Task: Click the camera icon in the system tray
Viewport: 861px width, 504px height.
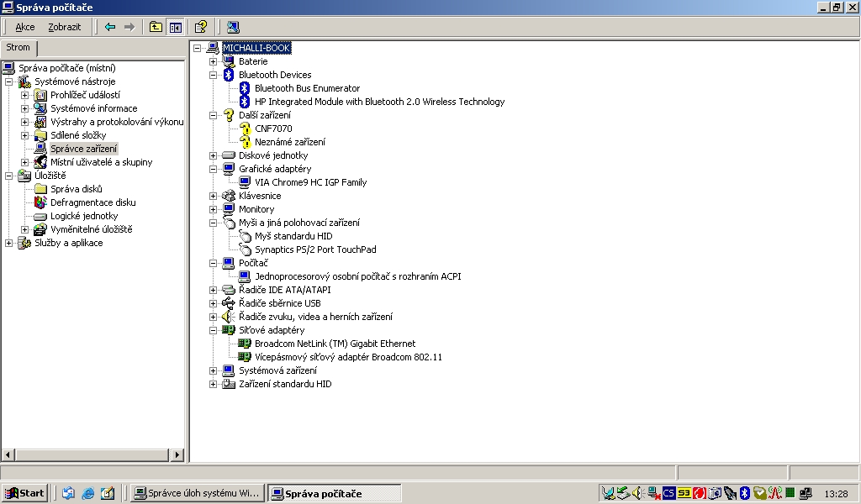Action: click(714, 493)
